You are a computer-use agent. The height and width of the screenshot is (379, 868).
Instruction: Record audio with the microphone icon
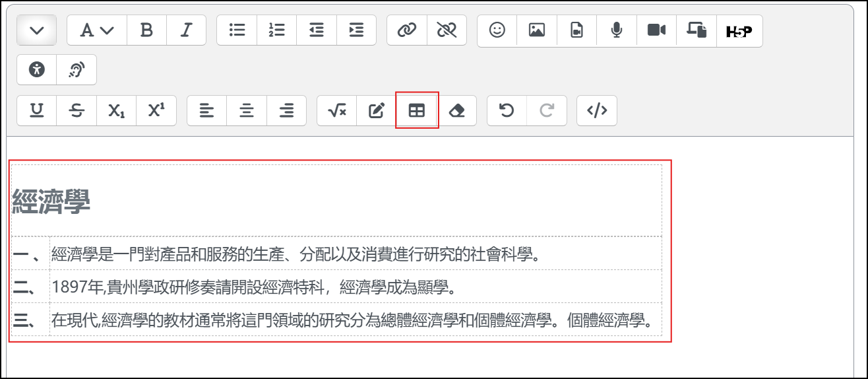pyautogui.click(x=617, y=30)
